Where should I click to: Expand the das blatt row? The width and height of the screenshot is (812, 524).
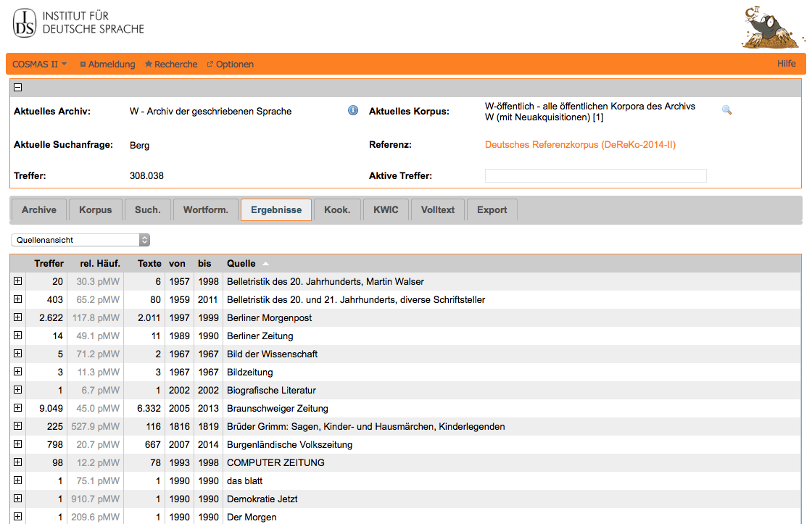17,481
